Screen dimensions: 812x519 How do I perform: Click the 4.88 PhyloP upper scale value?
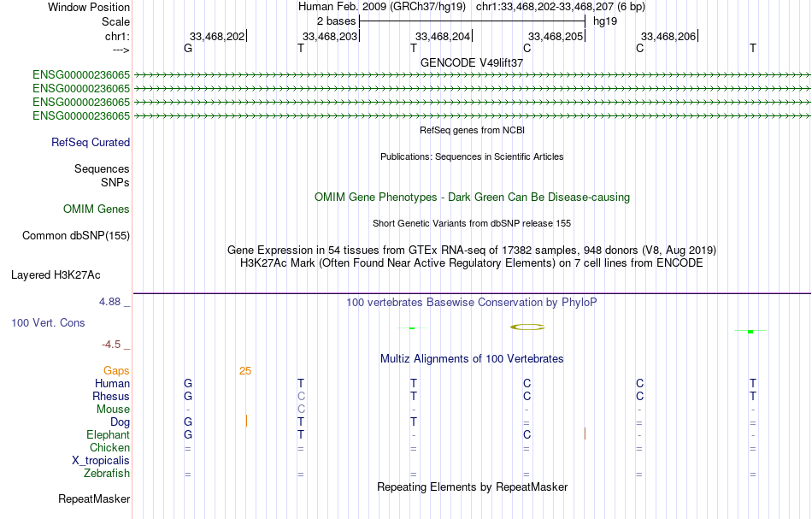click(x=109, y=302)
